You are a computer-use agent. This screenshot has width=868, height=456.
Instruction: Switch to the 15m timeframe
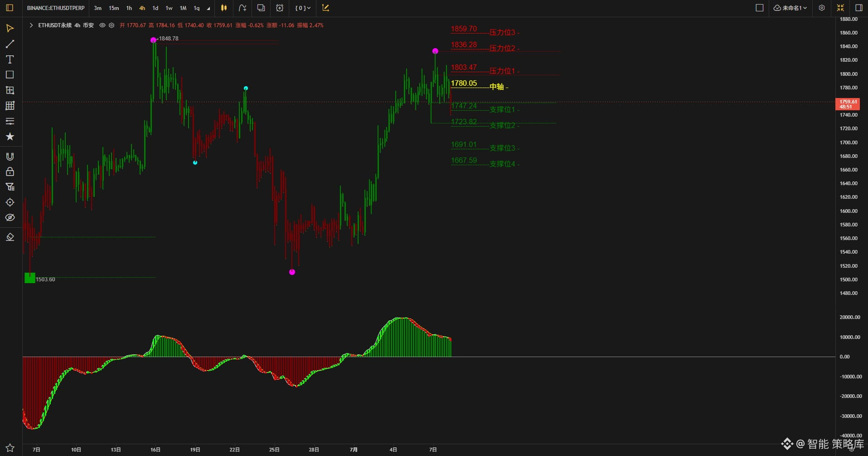click(114, 8)
